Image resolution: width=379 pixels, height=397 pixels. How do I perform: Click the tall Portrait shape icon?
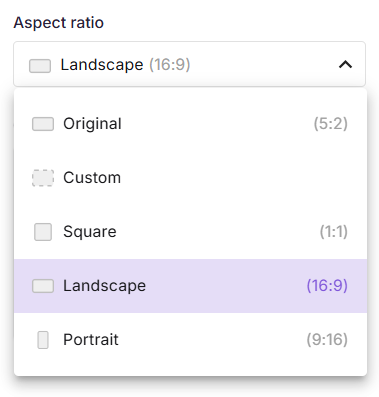(43, 340)
